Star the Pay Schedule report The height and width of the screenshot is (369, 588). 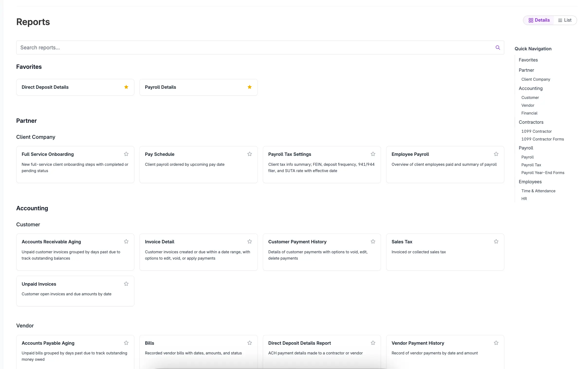(249, 154)
